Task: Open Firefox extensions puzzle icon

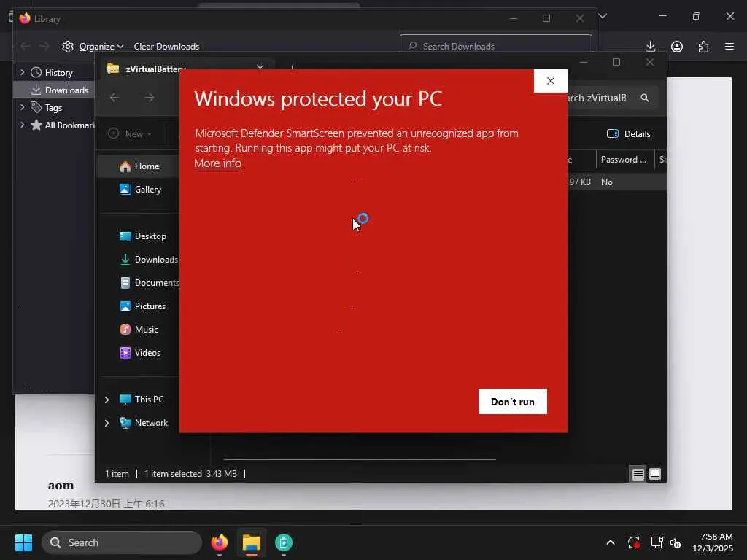Action: coord(703,46)
